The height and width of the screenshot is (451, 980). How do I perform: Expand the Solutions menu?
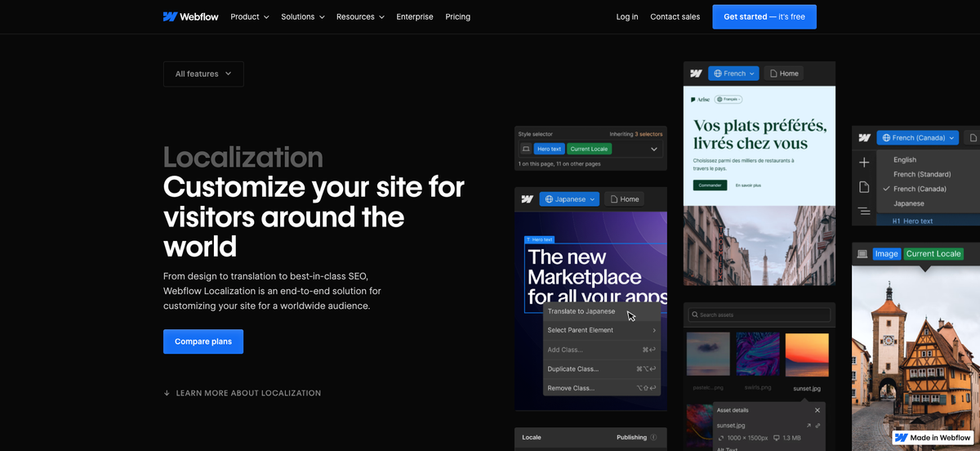click(303, 16)
